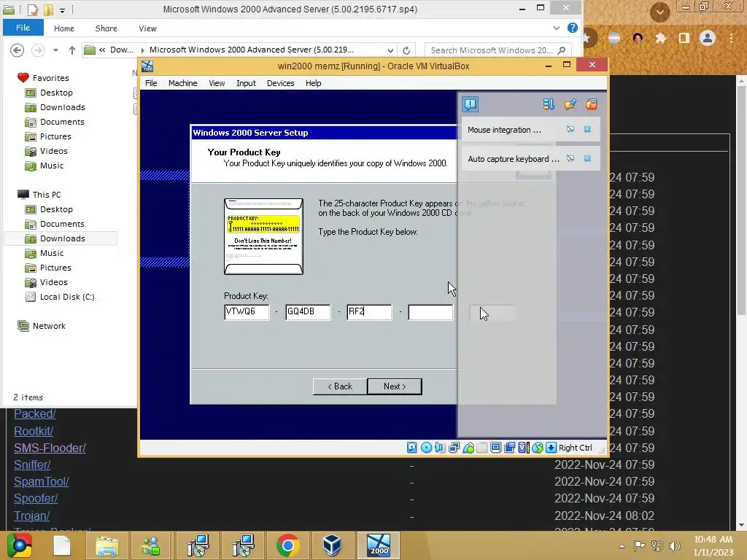The height and width of the screenshot is (560, 747).
Task: Open Explorer help question mark icon
Action: [x=573, y=28]
